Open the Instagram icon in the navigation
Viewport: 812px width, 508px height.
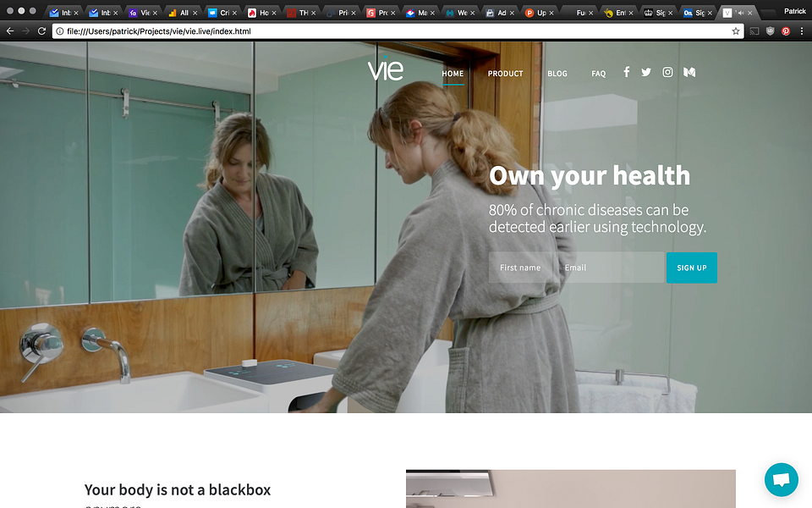[x=667, y=72]
